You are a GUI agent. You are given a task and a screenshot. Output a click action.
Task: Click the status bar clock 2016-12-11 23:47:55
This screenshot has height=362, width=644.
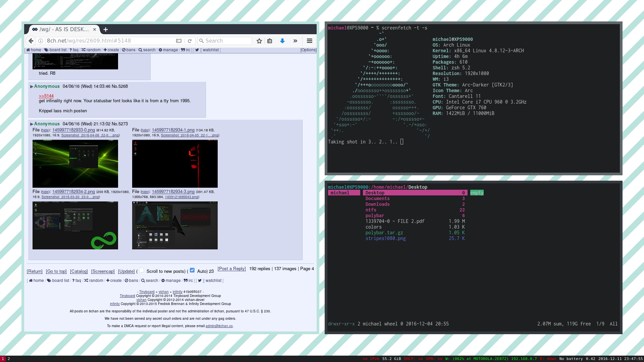(621, 359)
